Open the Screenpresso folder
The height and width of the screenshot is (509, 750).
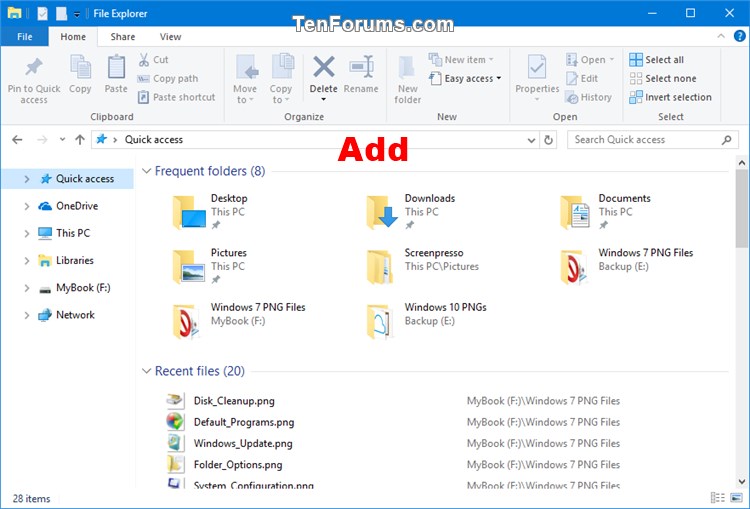click(422, 266)
